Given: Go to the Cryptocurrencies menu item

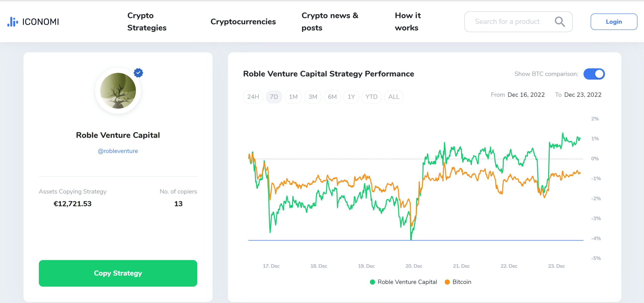Looking at the screenshot, I should pos(243,22).
